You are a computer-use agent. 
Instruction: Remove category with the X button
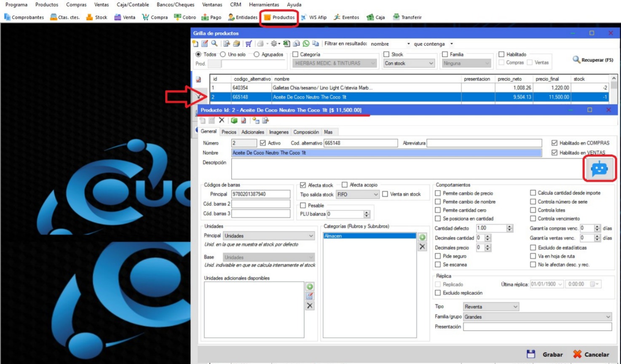point(422,247)
